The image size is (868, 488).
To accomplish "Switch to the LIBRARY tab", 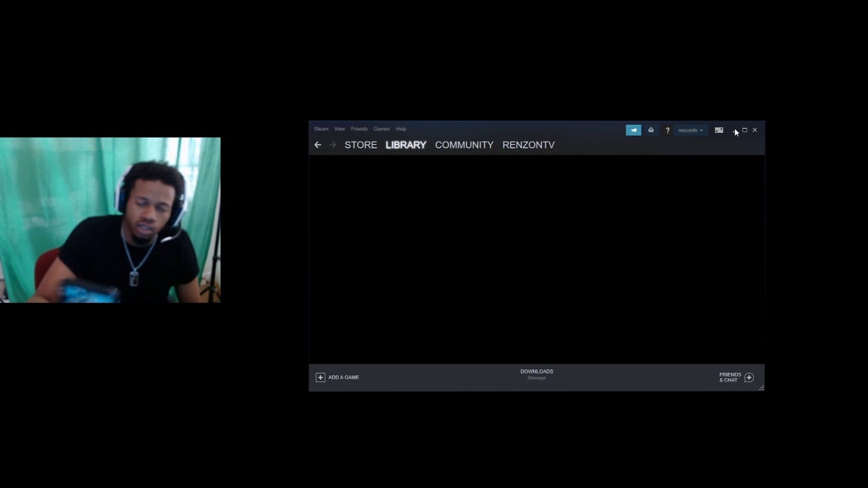I will tap(406, 145).
